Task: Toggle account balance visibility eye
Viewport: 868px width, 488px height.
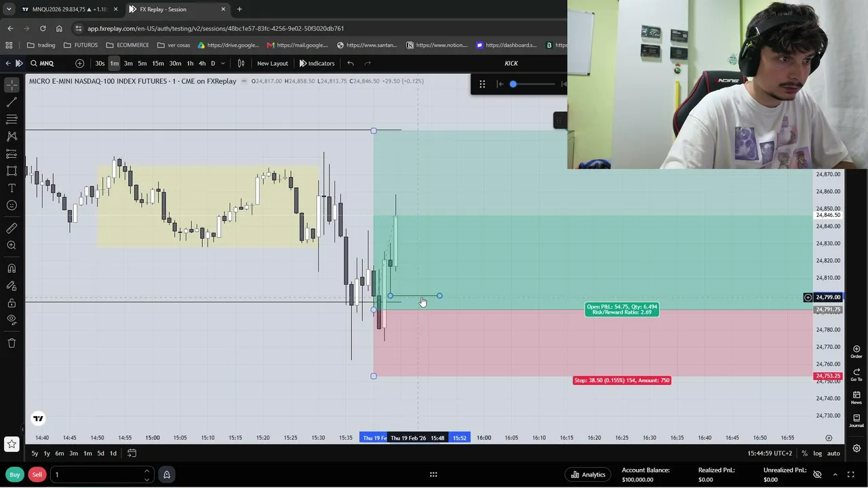Action: [x=817, y=474]
